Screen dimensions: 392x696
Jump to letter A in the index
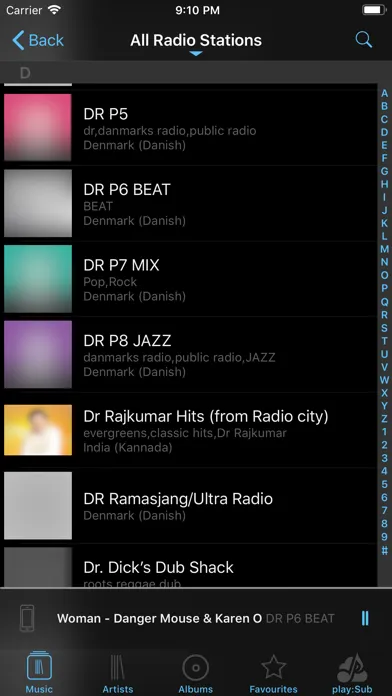tap(384, 94)
